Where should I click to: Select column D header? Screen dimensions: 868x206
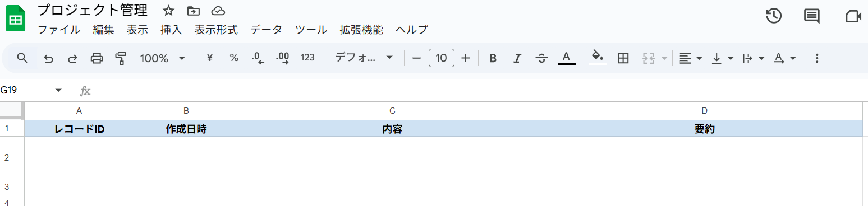[704, 110]
